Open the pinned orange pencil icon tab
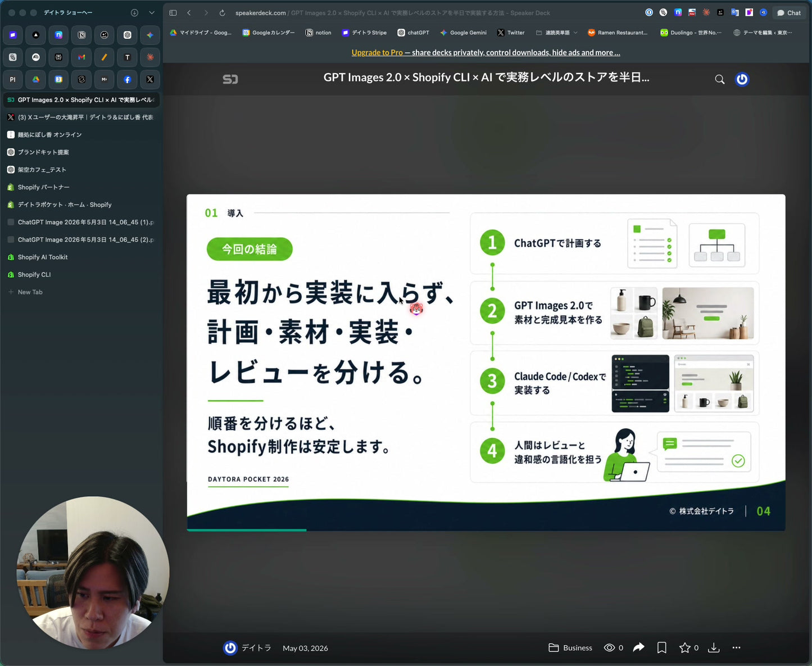The width and height of the screenshot is (812, 666). click(105, 57)
